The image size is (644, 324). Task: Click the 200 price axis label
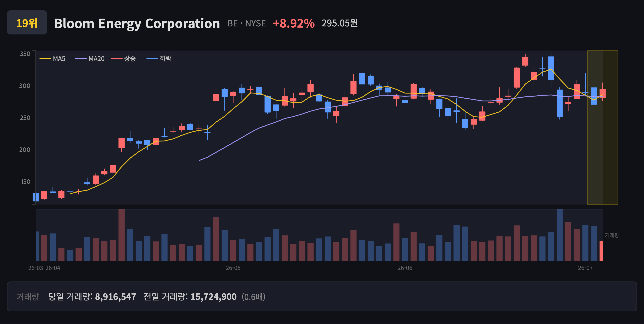point(25,150)
